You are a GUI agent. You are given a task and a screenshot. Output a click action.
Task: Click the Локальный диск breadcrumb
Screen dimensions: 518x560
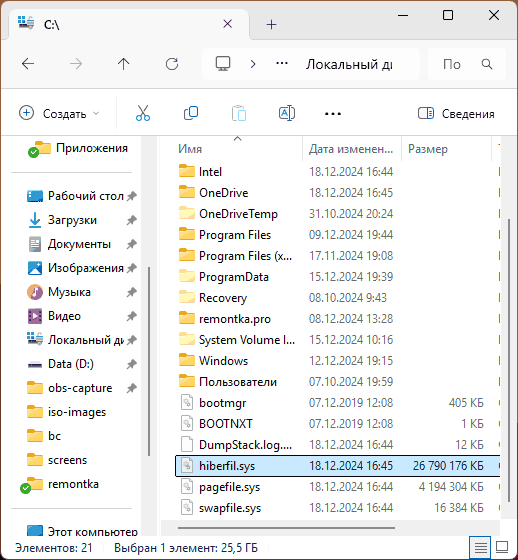click(x=349, y=65)
